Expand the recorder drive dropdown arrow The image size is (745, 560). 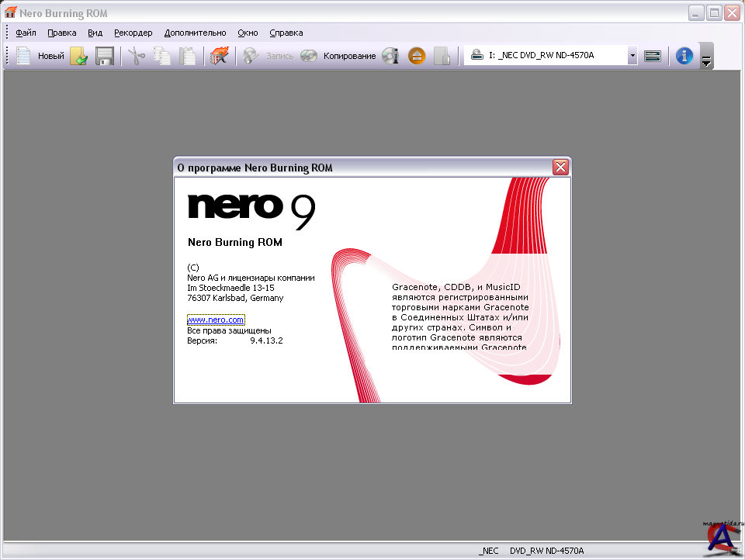[632, 56]
